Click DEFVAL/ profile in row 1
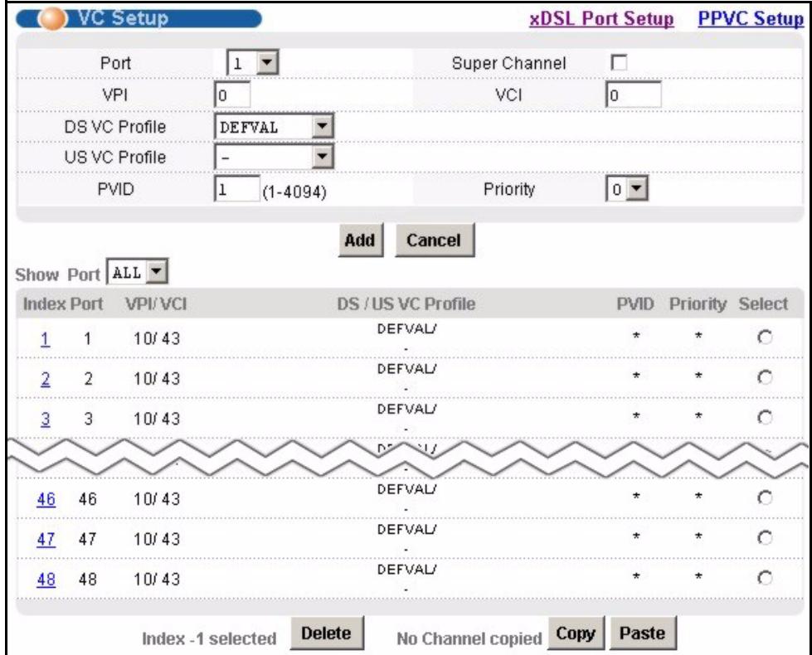This screenshot has height=655, width=812. point(407,329)
